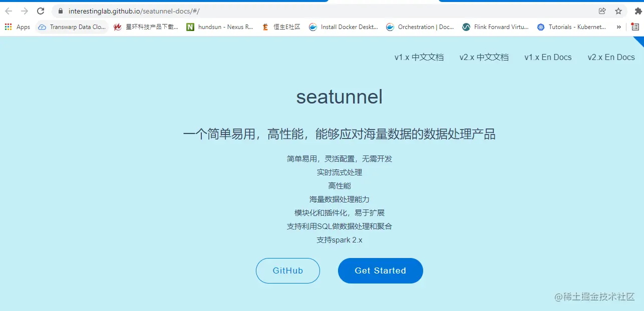Viewport: 644px width, 311px height.
Task: Click the text 高性能 in feature list
Action: [340, 185]
